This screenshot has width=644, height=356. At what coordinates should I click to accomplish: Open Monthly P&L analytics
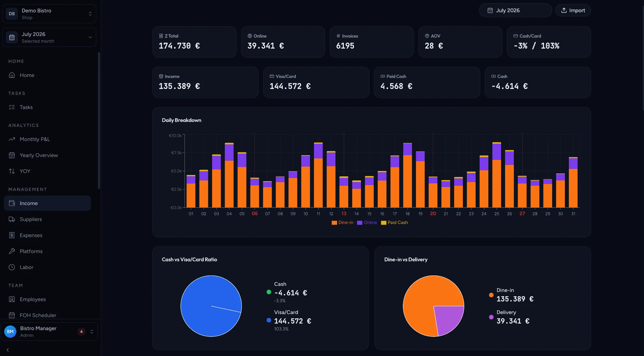click(47, 139)
